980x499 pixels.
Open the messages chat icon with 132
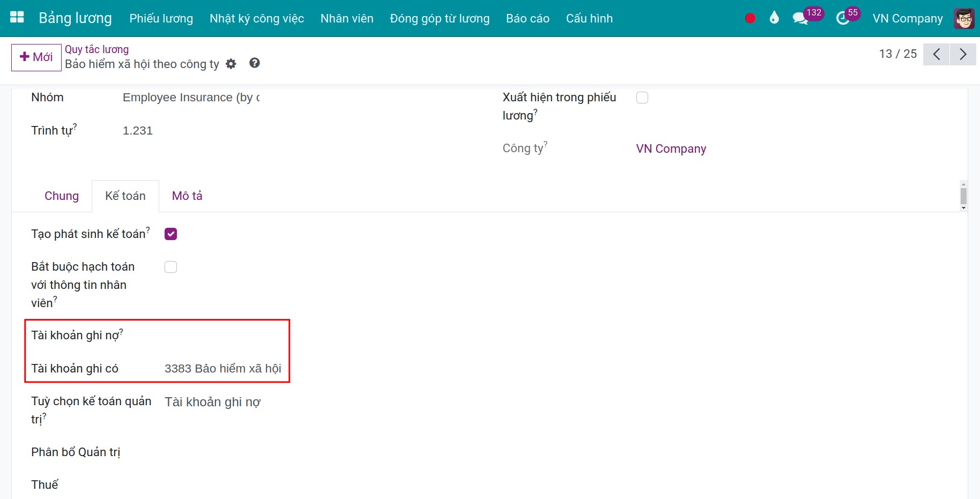click(800, 18)
